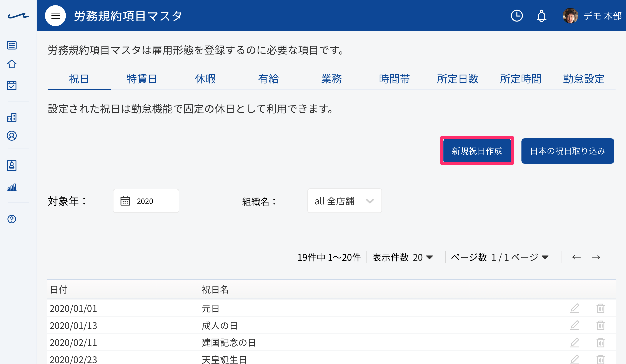Viewport: 626px width, 364px height.
Task: Click the bar chart sidebar icon
Action: point(12,187)
